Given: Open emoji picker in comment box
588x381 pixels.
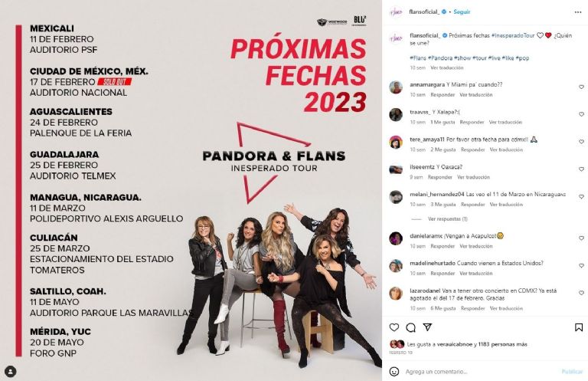Looking at the screenshot, I should click(394, 372).
